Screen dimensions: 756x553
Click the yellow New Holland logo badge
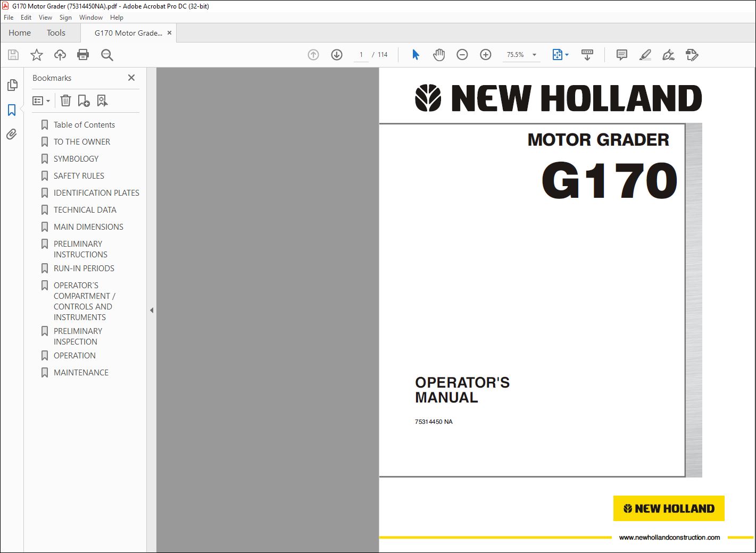coord(669,509)
